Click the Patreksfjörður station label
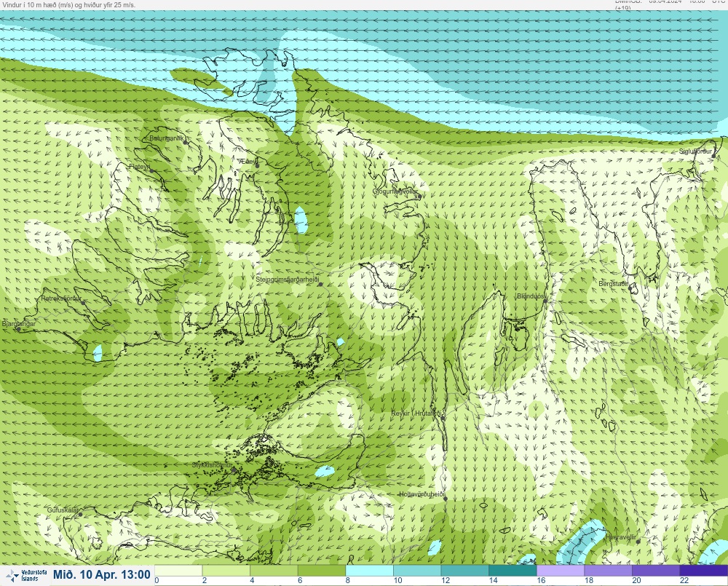The width and height of the screenshot is (728, 586). pyautogui.click(x=61, y=298)
